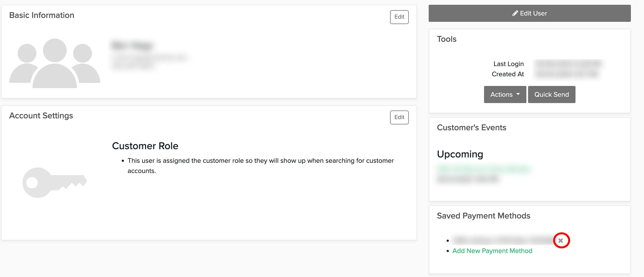Click the Saved Payment Methods heading
Screen dimensions: 644x277
tap(483, 216)
